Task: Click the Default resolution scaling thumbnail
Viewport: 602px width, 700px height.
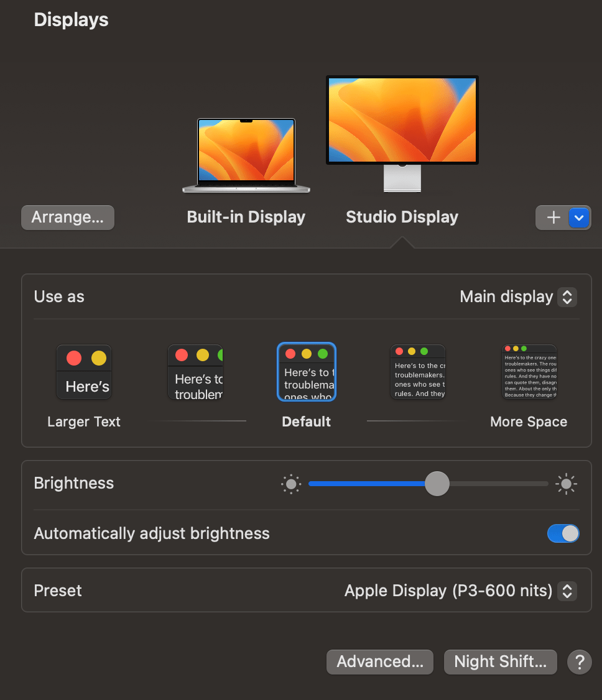Action: click(306, 372)
